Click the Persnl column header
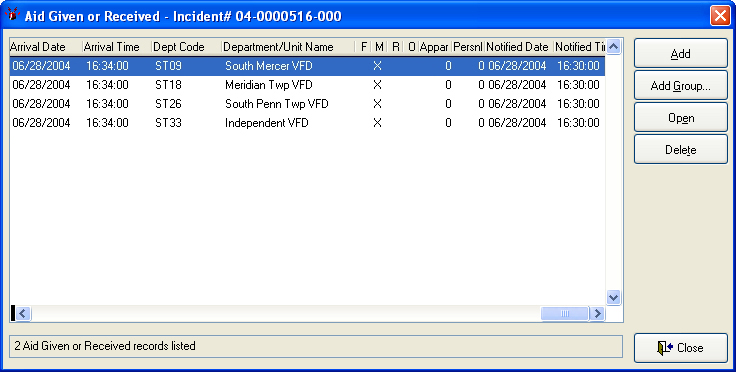The height and width of the screenshot is (372, 736). [468, 47]
